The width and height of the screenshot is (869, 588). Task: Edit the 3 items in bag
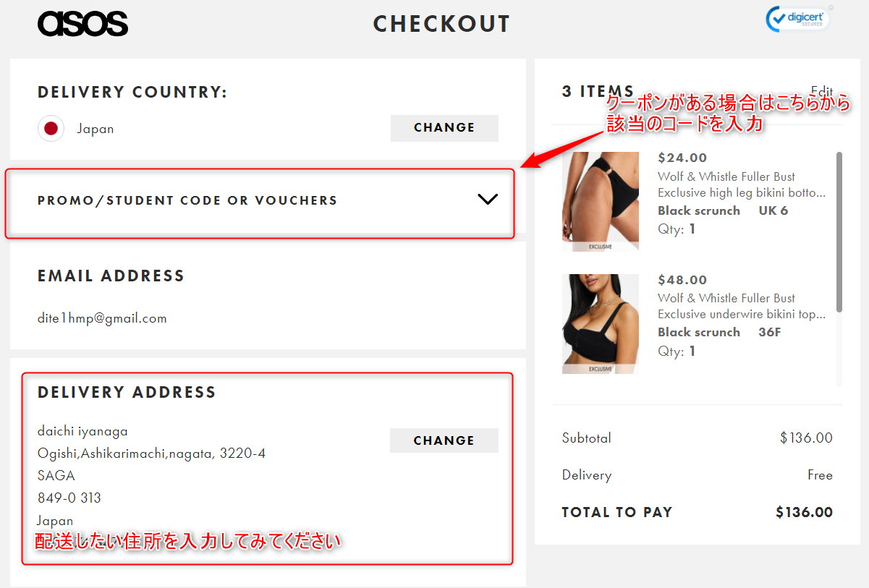pos(822,91)
